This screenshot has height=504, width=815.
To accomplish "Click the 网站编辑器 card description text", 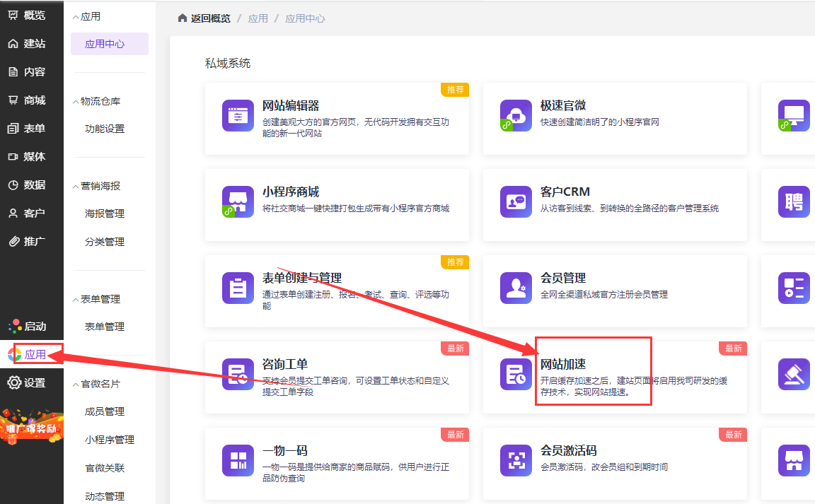I will click(356, 127).
